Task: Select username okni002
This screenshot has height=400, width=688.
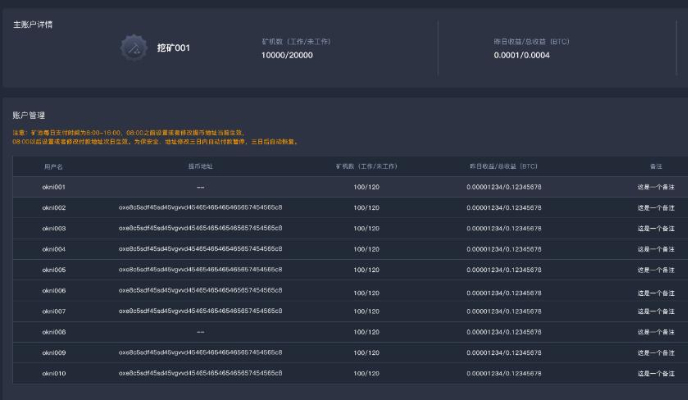Action: (x=54, y=208)
